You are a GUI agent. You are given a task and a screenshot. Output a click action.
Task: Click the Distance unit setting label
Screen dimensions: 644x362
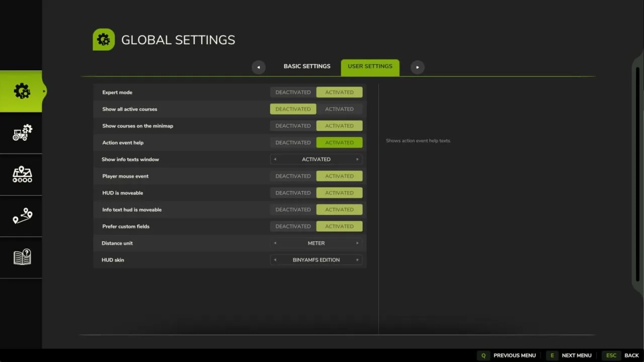[117, 243]
